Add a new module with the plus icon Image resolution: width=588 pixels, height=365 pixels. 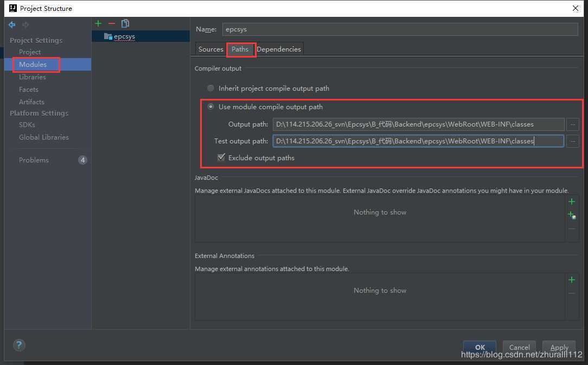tap(98, 23)
